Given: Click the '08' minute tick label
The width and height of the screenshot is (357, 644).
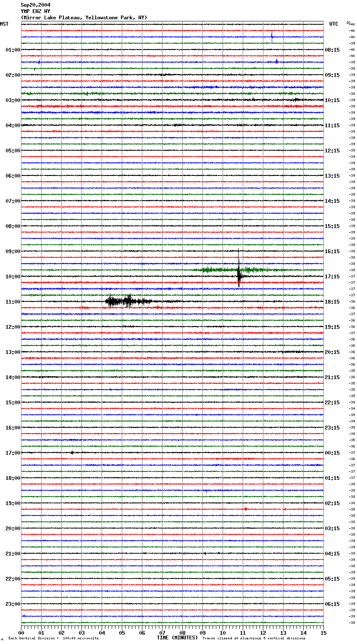Looking at the screenshot, I should click(x=182, y=633).
